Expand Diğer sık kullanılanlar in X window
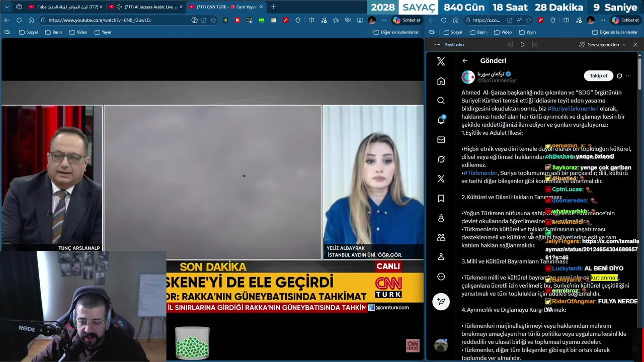Image resolution: width=644 pixels, height=362 pixels. [x=615, y=32]
